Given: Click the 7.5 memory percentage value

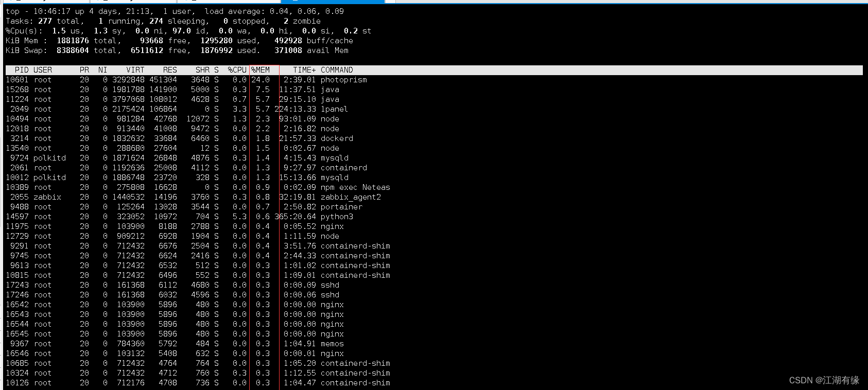Looking at the screenshot, I should pyautogui.click(x=263, y=90).
